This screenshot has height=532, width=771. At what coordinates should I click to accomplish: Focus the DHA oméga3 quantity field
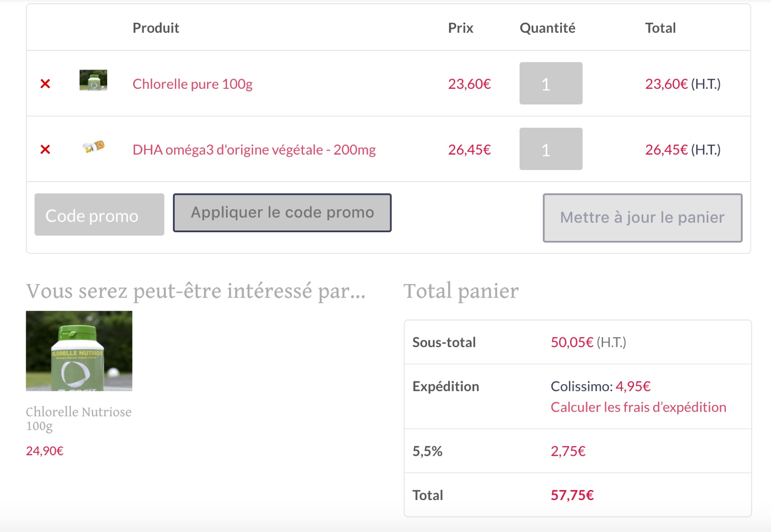coord(551,149)
